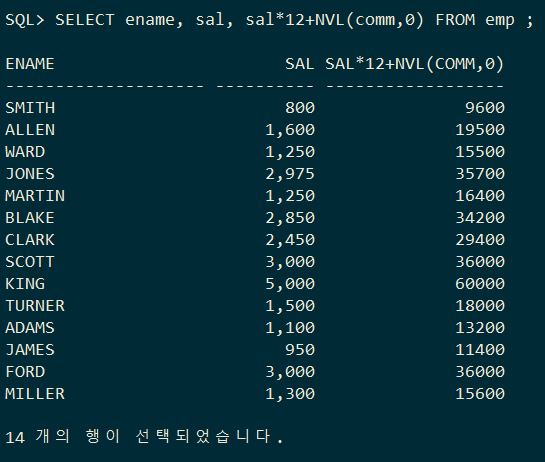Click SCOTT's annual value 36000

tap(480, 262)
